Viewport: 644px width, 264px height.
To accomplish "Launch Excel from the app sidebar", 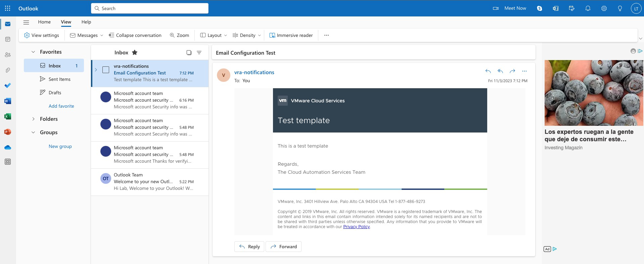I will (x=8, y=116).
